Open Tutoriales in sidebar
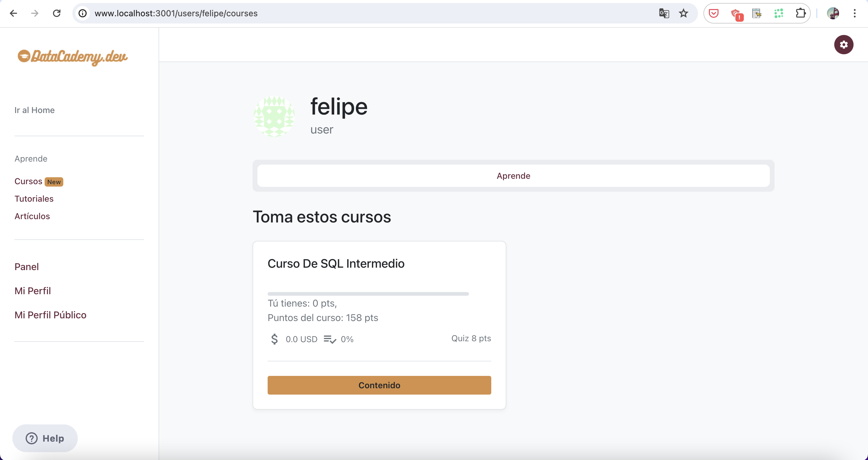The height and width of the screenshot is (460, 868). [34, 198]
